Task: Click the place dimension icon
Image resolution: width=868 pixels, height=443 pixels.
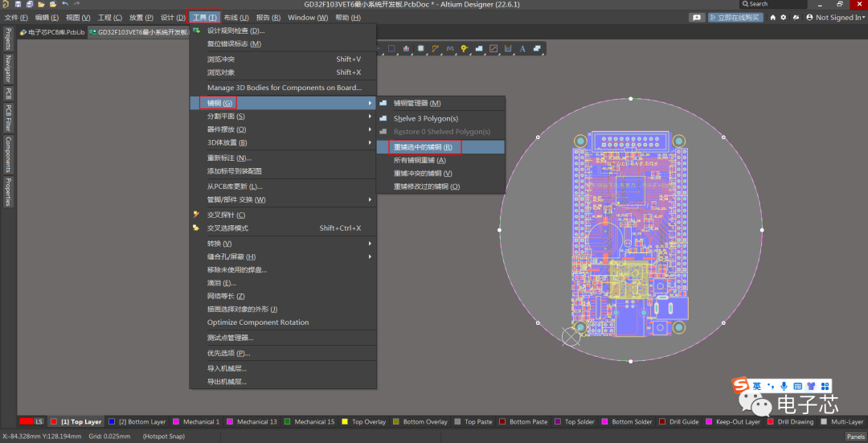Action: (x=508, y=49)
